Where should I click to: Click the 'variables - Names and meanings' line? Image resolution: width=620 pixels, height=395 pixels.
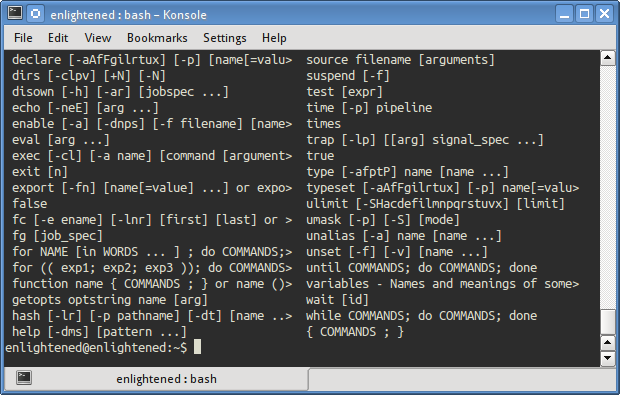[442, 284]
